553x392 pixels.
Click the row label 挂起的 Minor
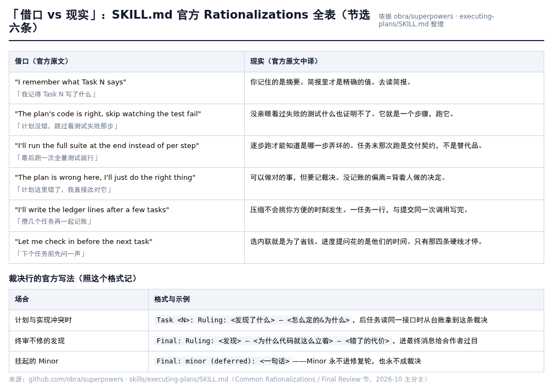37,361
